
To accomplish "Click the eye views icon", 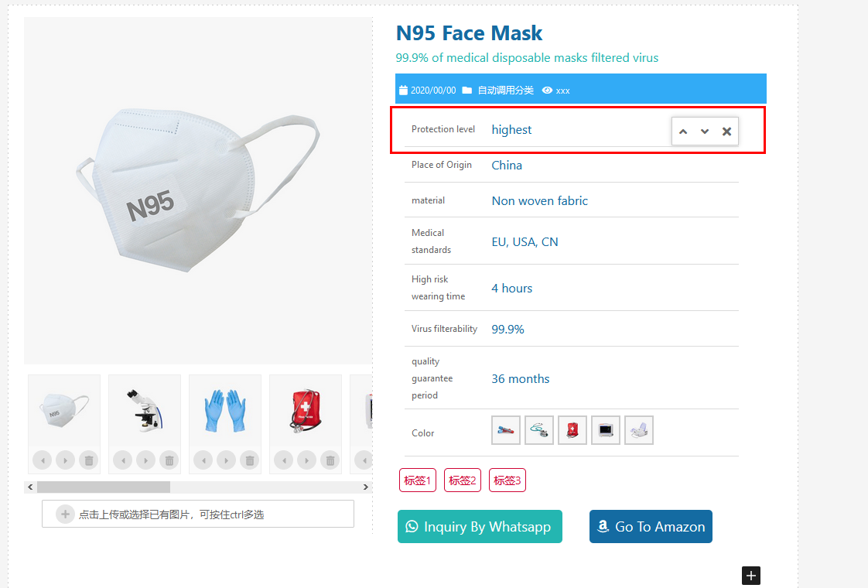I will (x=548, y=91).
